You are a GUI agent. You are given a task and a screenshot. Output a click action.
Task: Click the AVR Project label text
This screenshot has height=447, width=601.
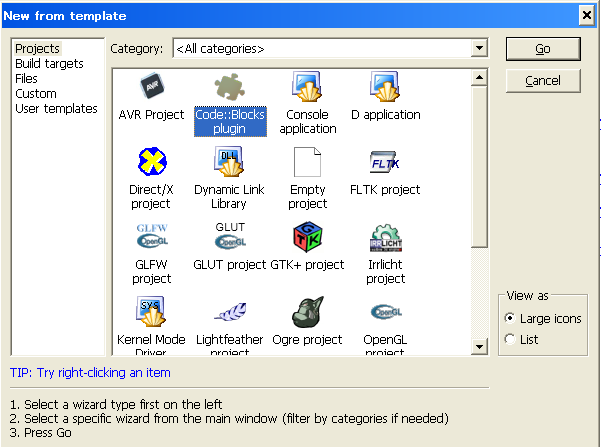click(151, 115)
